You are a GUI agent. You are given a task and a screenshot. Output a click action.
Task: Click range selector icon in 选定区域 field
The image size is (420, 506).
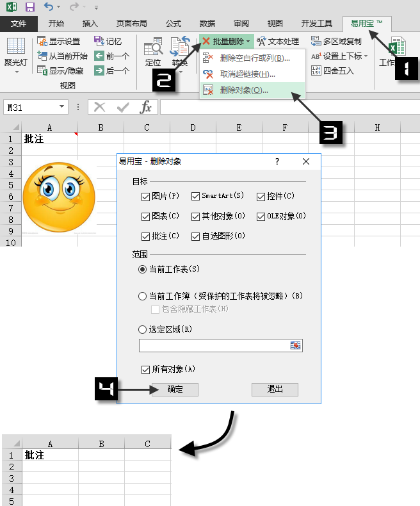[295, 345]
